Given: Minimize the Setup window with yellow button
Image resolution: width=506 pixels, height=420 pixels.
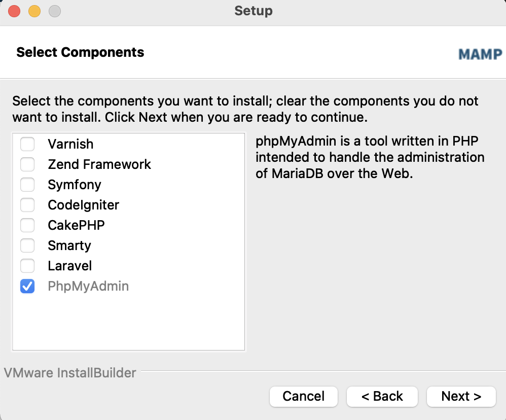Looking at the screenshot, I should (x=34, y=11).
